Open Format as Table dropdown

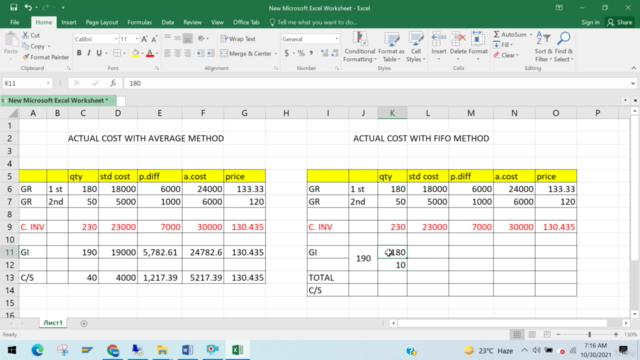(x=391, y=47)
